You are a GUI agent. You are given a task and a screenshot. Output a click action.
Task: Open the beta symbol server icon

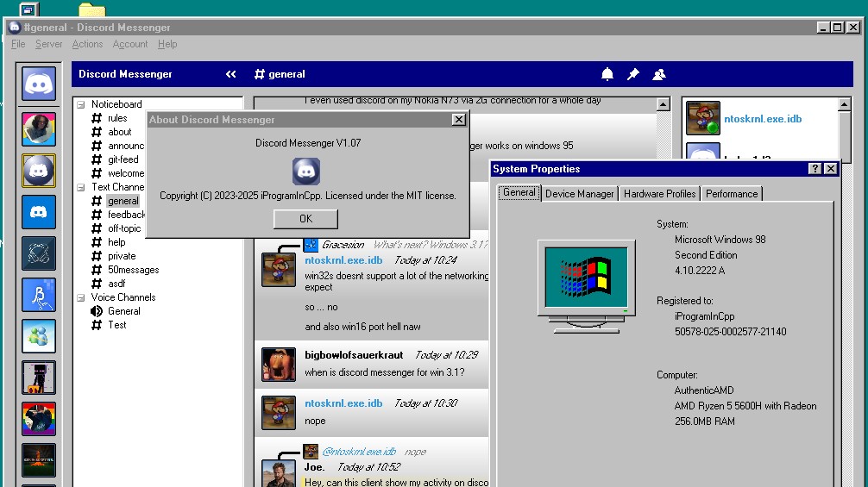point(39,295)
